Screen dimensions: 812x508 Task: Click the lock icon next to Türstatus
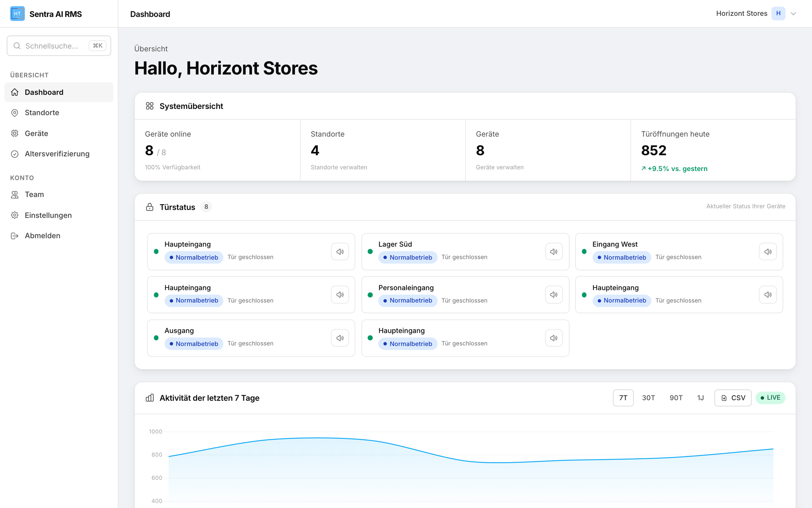pos(149,207)
